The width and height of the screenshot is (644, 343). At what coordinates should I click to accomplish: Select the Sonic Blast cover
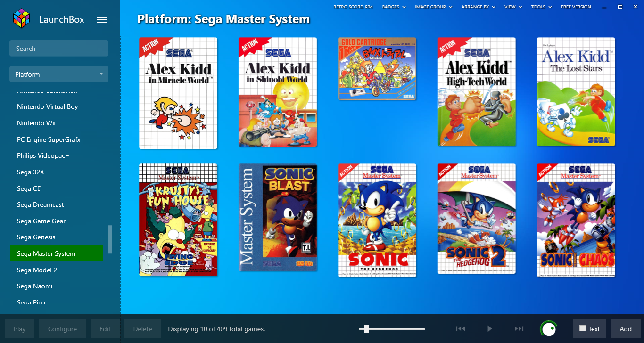278,218
